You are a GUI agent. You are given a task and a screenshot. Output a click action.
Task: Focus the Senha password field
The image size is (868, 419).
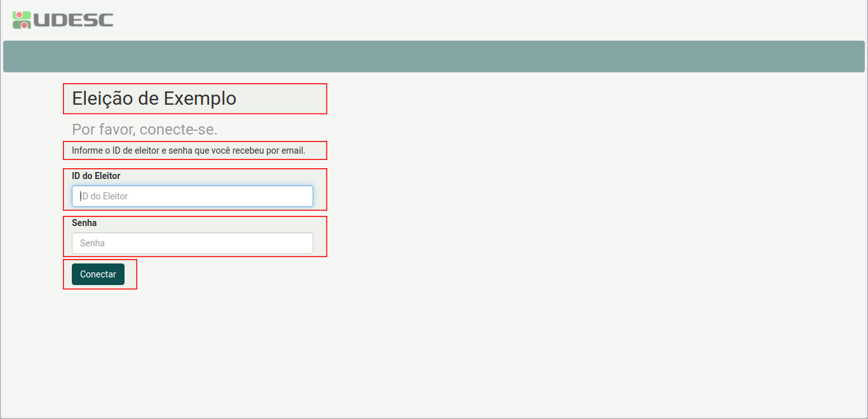click(192, 243)
